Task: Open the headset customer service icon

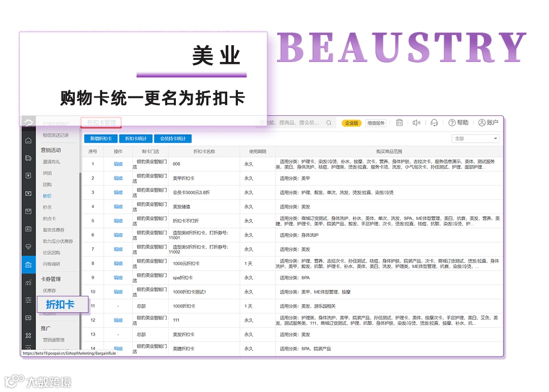Action: point(434,123)
